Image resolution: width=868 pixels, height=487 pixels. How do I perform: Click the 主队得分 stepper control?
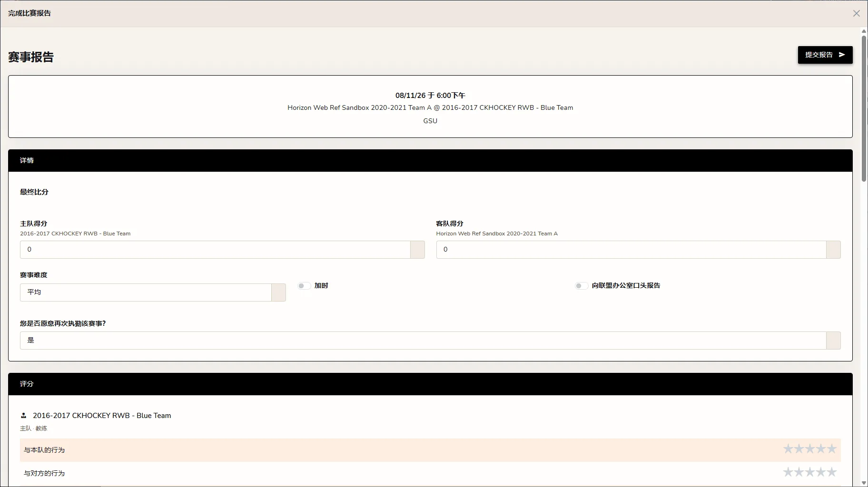tap(417, 250)
